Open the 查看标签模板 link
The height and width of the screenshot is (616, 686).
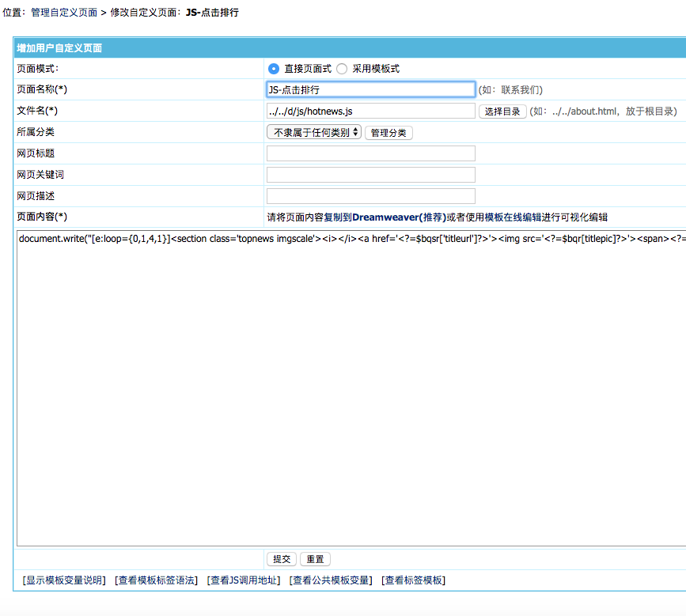point(413,580)
